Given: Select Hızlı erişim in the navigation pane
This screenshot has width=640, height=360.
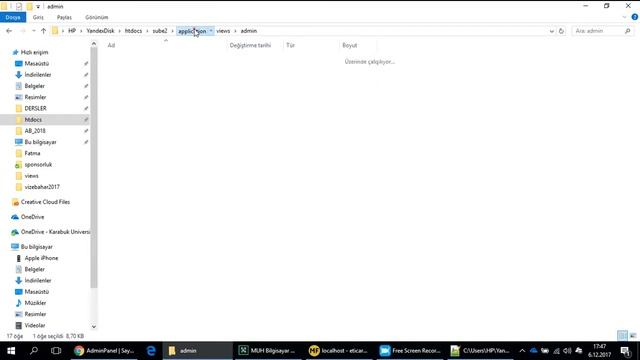Looking at the screenshot, I should click(34, 52).
